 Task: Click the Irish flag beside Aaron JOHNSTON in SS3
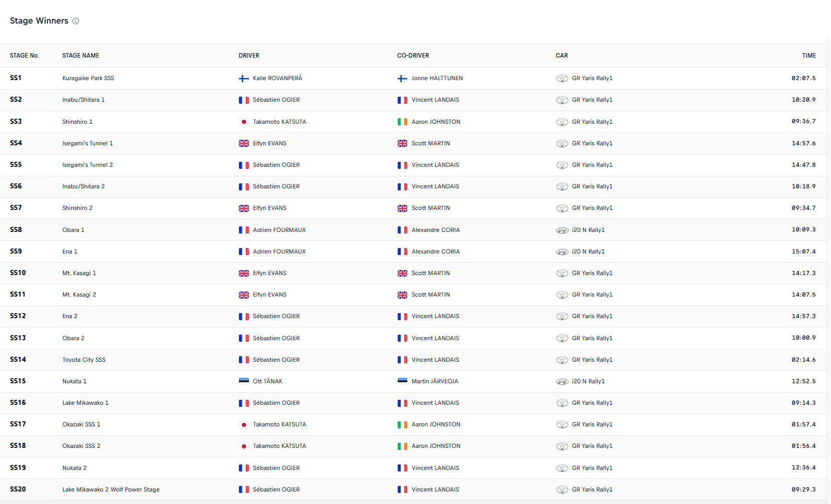pyautogui.click(x=402, y=122)
